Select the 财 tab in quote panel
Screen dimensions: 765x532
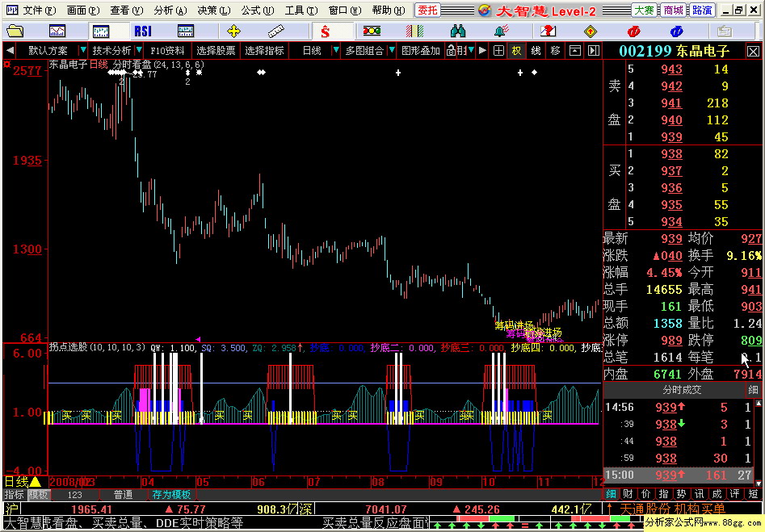[628, 494]
